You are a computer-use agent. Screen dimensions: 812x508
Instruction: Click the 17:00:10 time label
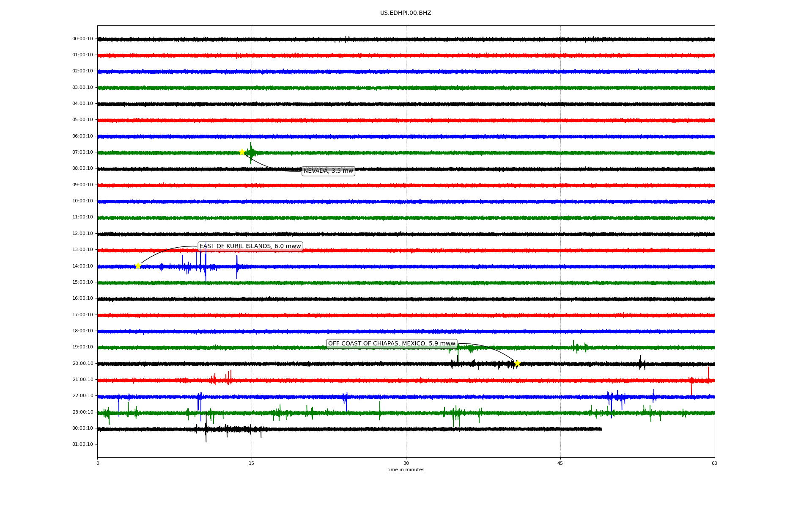point(82,315)
